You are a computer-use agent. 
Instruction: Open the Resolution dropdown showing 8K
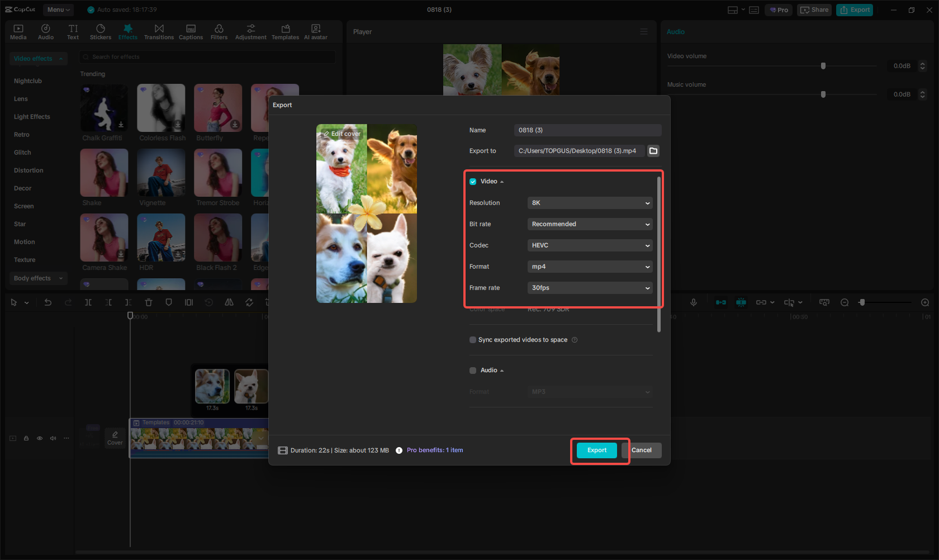[x=590, y=203]
